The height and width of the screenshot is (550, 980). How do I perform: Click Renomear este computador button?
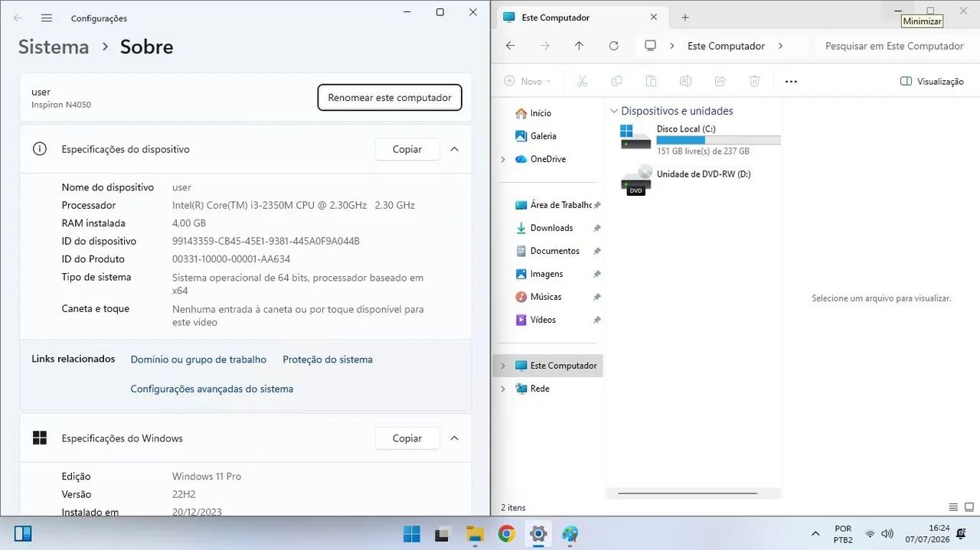(390, 97)
